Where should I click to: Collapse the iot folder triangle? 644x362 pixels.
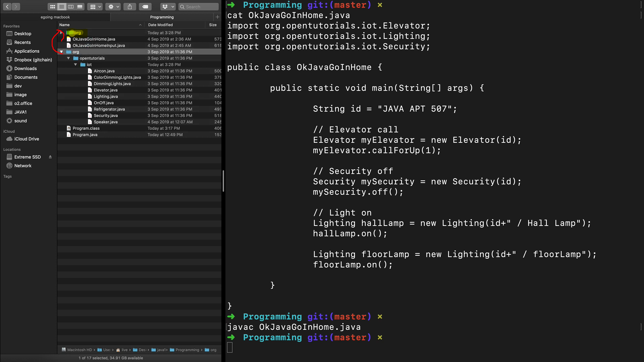pos(75,65)
